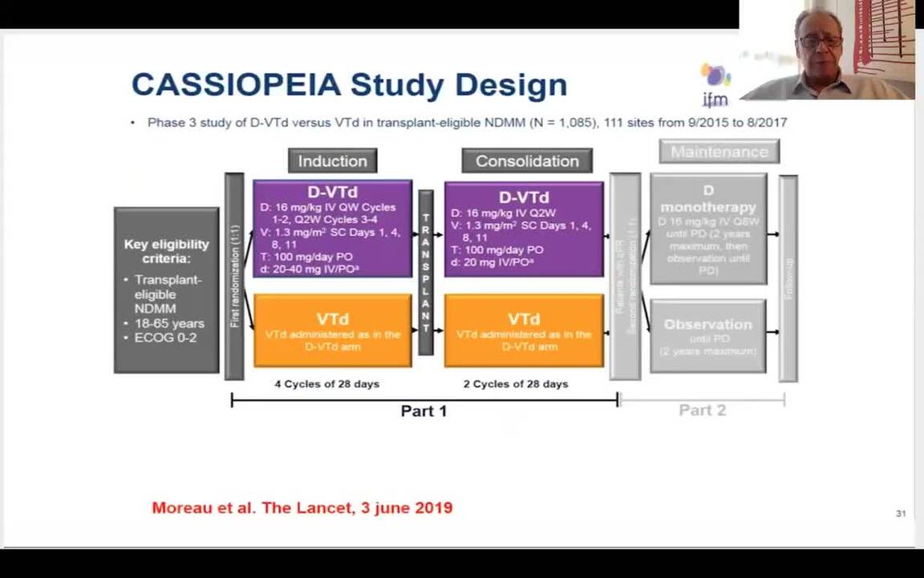The height and width of the screenshot is (578, 924).
Task: Select the greyed-out Maintenance header
Action: [719, 152]
